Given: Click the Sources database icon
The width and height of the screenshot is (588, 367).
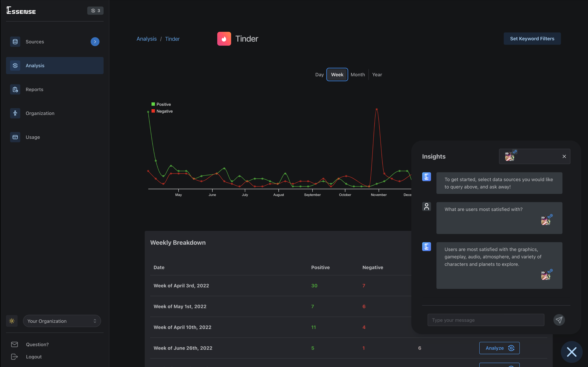Looking at the screenshot, I should click(x=15, y=42).
